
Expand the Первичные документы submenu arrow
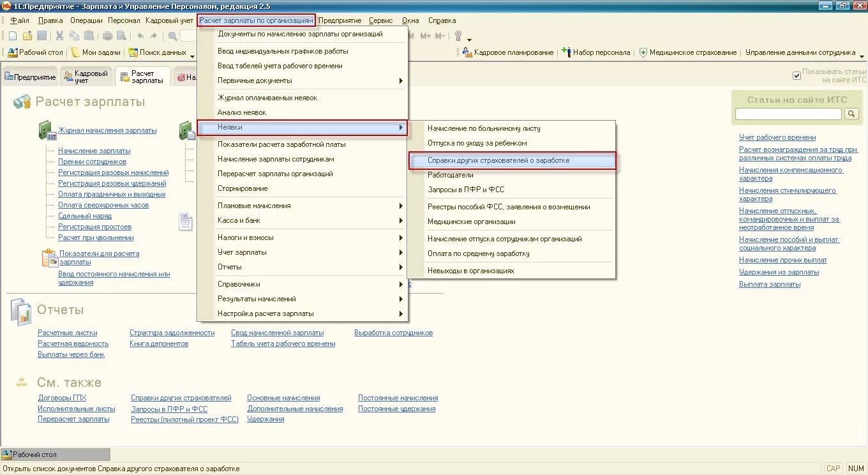click(x=401, y=80)
